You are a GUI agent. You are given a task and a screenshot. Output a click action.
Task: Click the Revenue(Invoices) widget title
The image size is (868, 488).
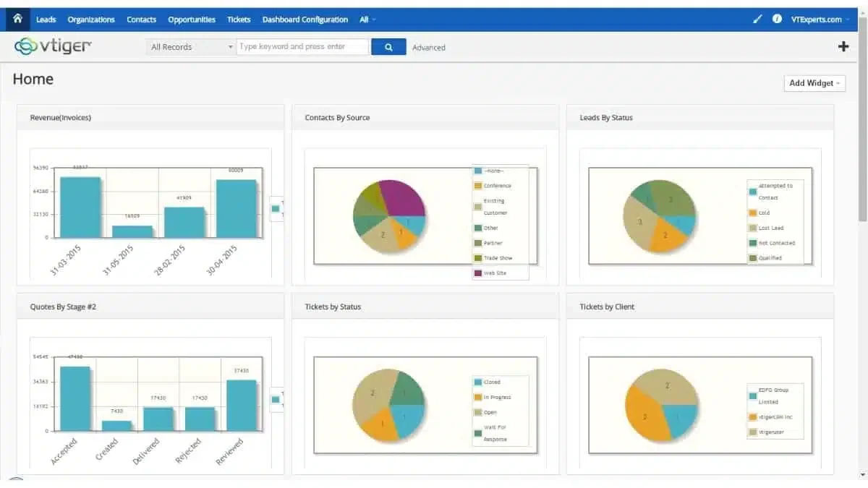(x=61, y=118)
